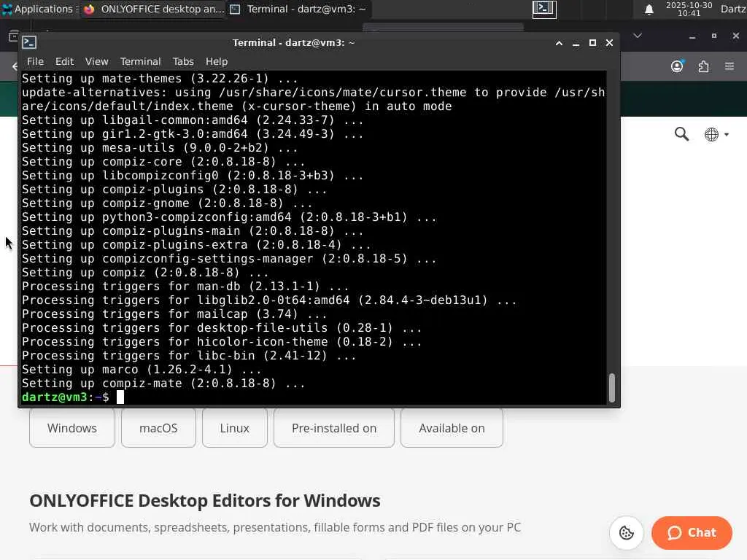
Task: Open the Firefox extensions puzzle icon
Action: pyautogui.click(x=703, y=66)
